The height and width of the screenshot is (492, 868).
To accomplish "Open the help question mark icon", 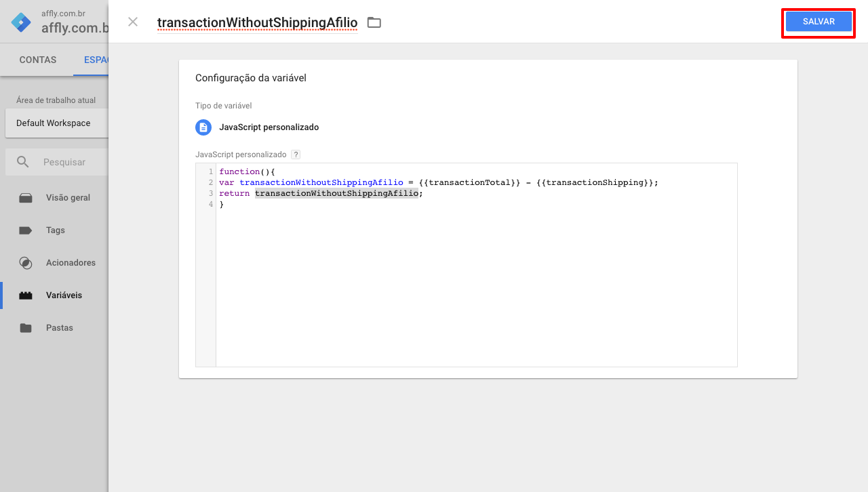I will [x=296, y=155].
